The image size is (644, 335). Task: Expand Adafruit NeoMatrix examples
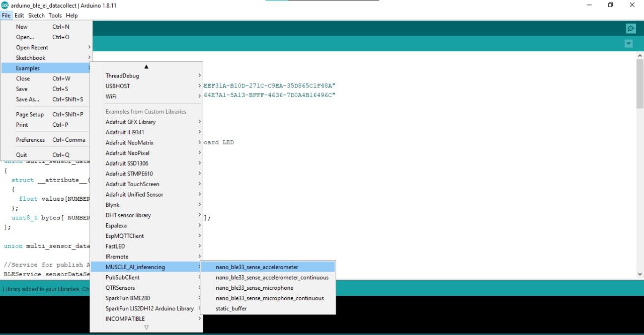[146, 143]
